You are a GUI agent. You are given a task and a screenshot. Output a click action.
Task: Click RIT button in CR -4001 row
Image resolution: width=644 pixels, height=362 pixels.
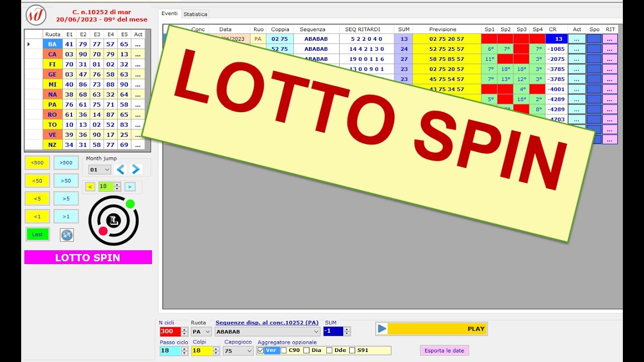click(x=610, y=89)
